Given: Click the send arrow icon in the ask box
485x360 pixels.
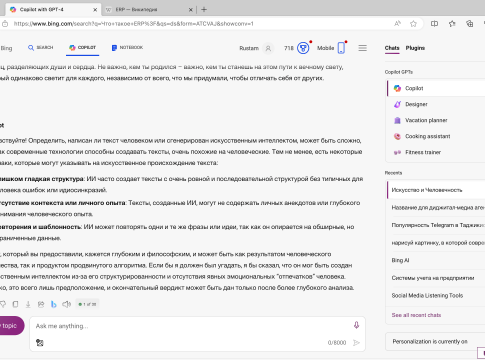Looking at the screenshot, I should click(x=356, y=342).
